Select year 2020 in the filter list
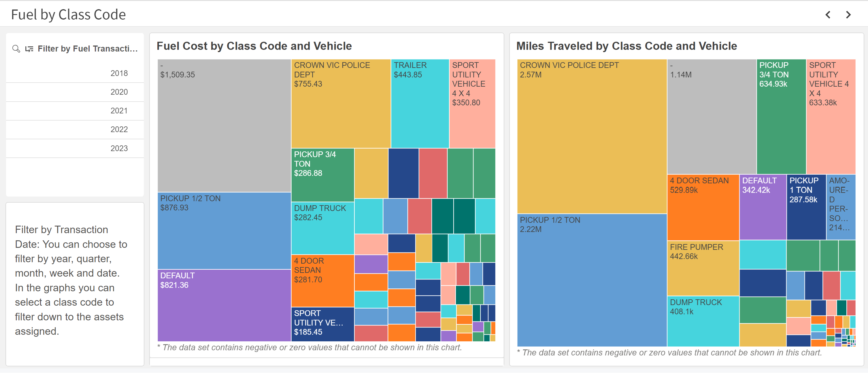This screenshot has height=373, width=868. point(119,92)
